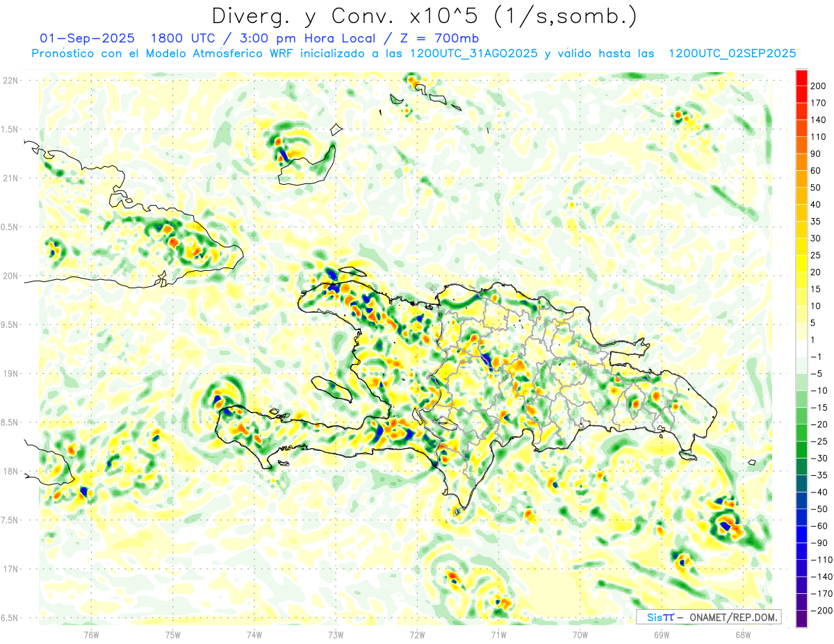Image resolution: width=834 pixels, height=644 pixels.
Task: Click the '74W' longitude label
Action: [x=254, y=634]
